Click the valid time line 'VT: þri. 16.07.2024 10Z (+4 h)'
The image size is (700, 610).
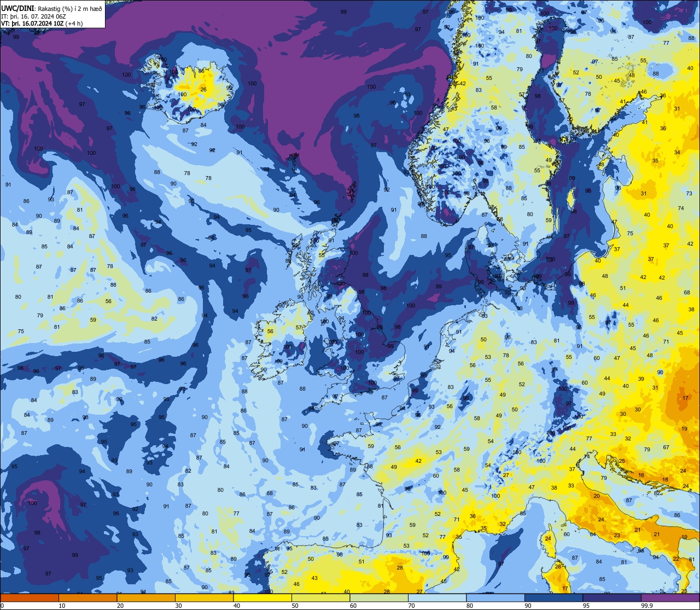point(42,24)
